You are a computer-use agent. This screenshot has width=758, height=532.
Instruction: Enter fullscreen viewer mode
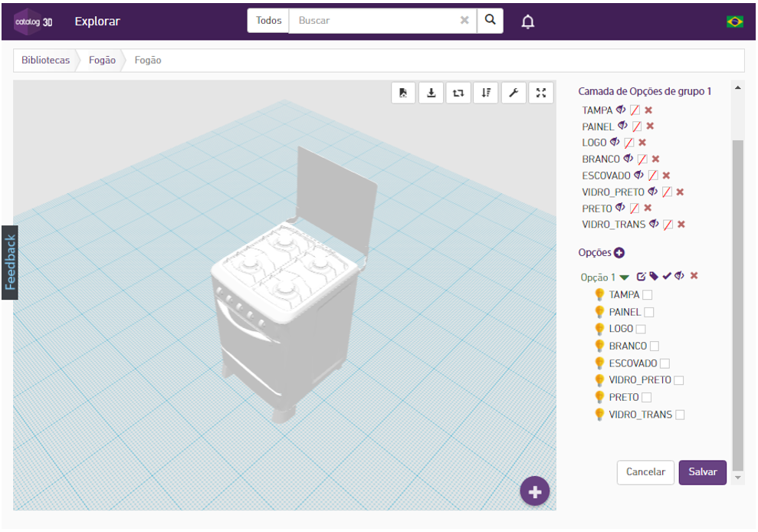tap(541, 93)
